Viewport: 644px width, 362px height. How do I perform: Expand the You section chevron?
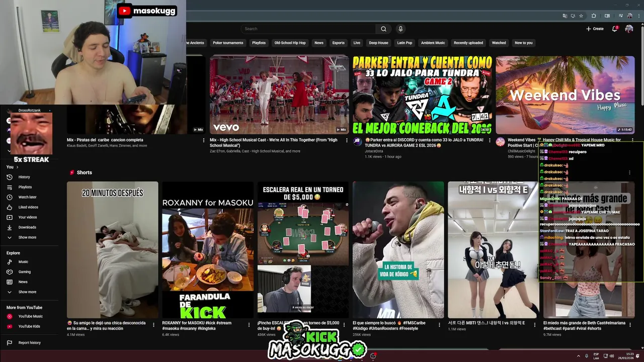[x=17, y=167]
